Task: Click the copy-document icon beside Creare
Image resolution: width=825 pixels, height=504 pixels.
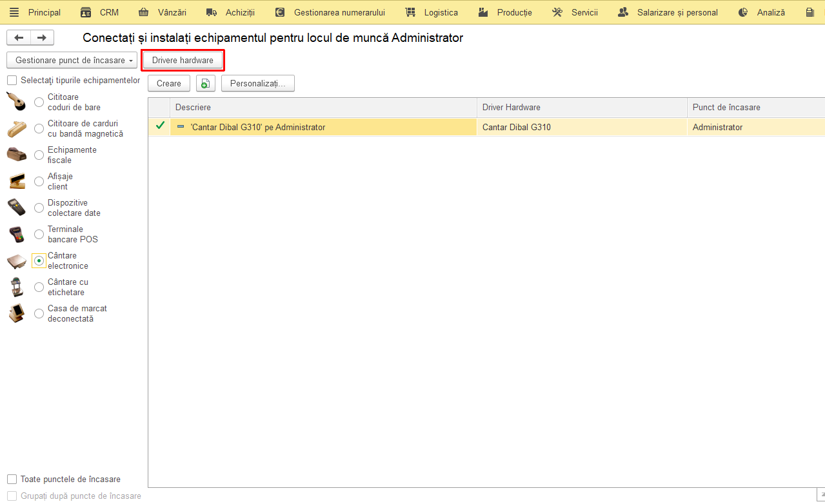Action: [205, 83]
